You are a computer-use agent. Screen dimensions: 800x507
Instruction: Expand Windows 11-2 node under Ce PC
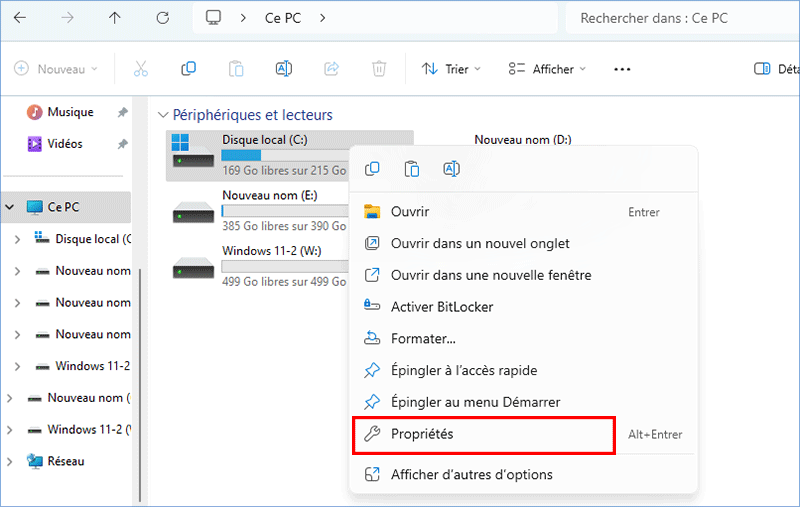coord(17,366)
